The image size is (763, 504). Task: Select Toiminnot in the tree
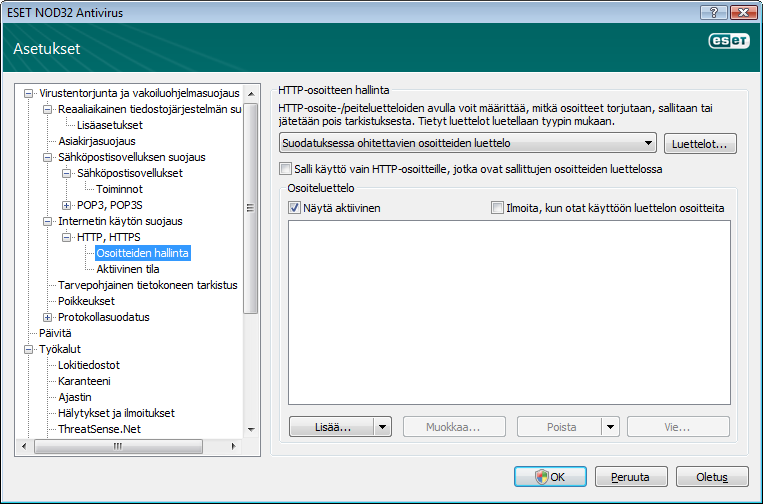[x=120, y=189]
